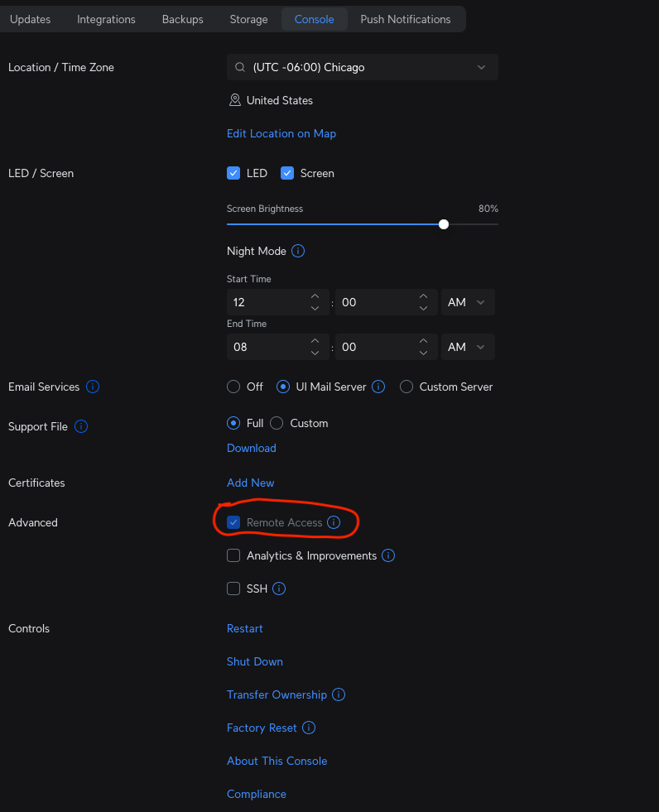
Task: Click the Remote Access info icon
Action: point(334,522)
